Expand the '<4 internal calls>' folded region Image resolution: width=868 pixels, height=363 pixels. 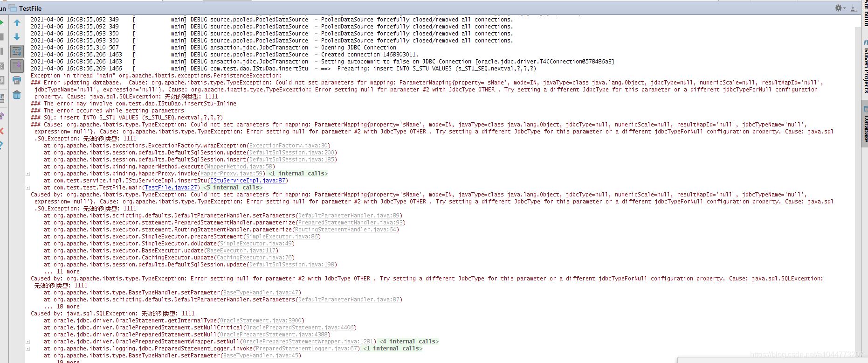409,342
